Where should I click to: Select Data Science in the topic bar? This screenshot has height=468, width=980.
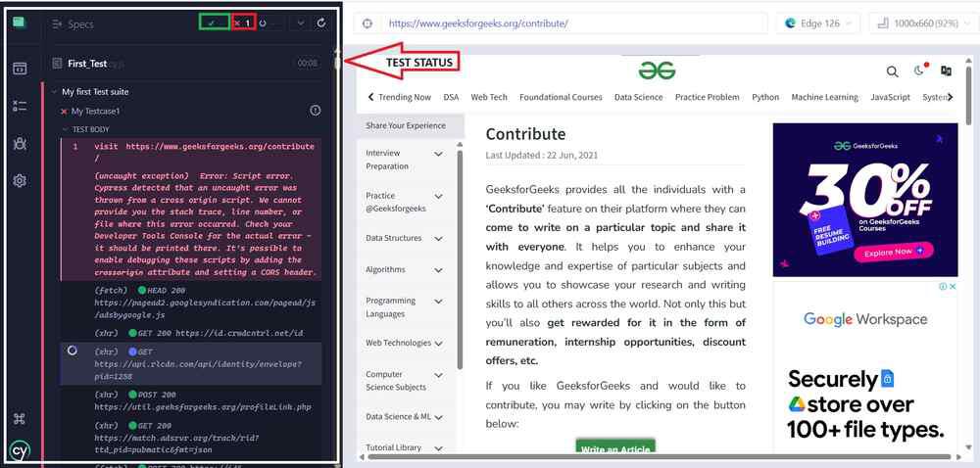click(x=639, y=97)
